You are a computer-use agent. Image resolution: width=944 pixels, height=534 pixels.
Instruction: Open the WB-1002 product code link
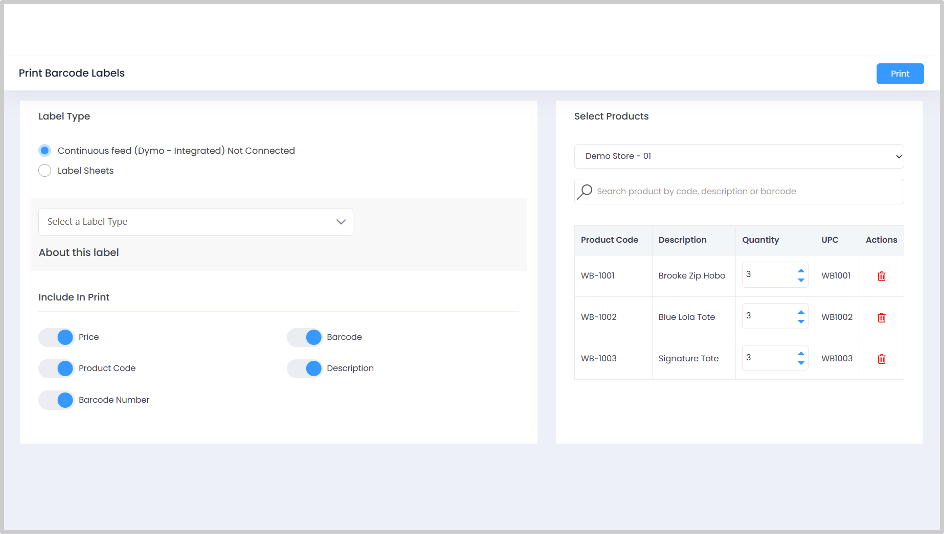pyautogui.click(x=598, y=317)
